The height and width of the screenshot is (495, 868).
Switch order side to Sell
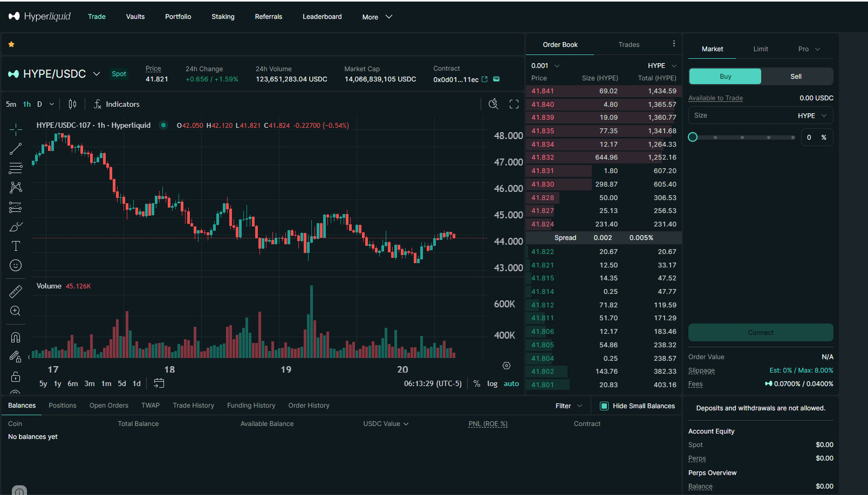click(x=796, y=77)
